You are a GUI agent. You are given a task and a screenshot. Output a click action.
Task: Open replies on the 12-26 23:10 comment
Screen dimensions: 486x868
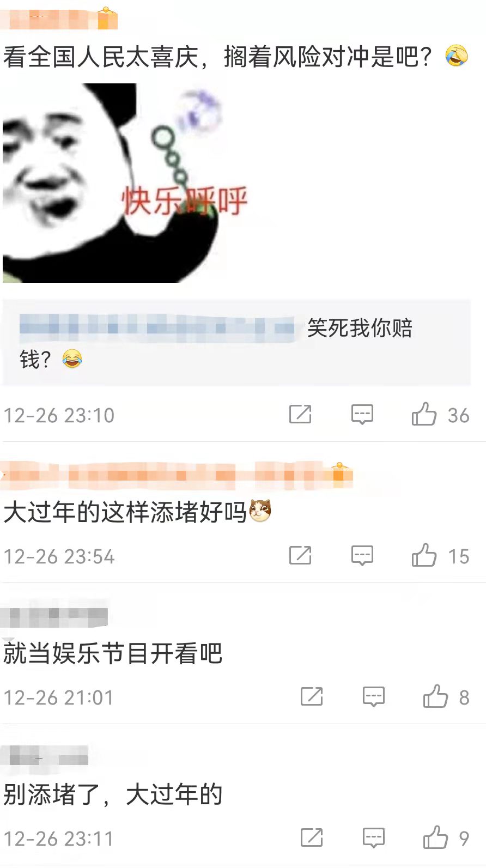[x=362, y=414]
